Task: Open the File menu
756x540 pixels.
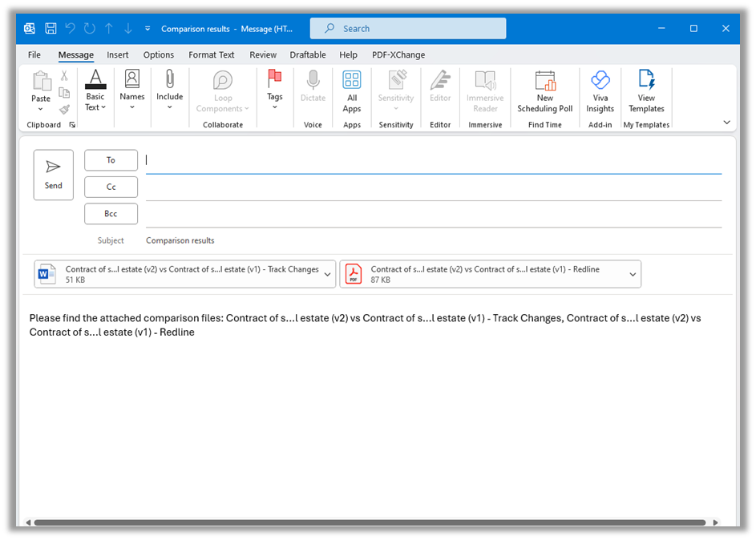Action: 34,55
